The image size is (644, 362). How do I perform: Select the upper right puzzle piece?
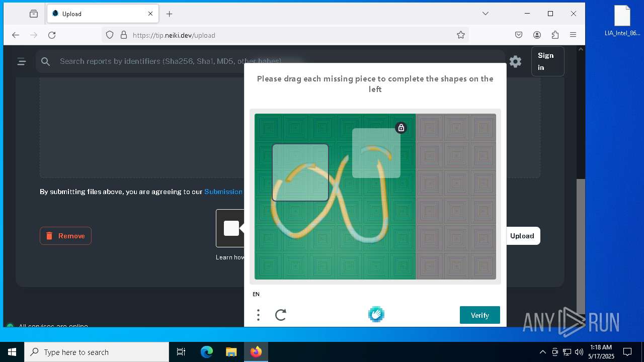tap(376, 153)
